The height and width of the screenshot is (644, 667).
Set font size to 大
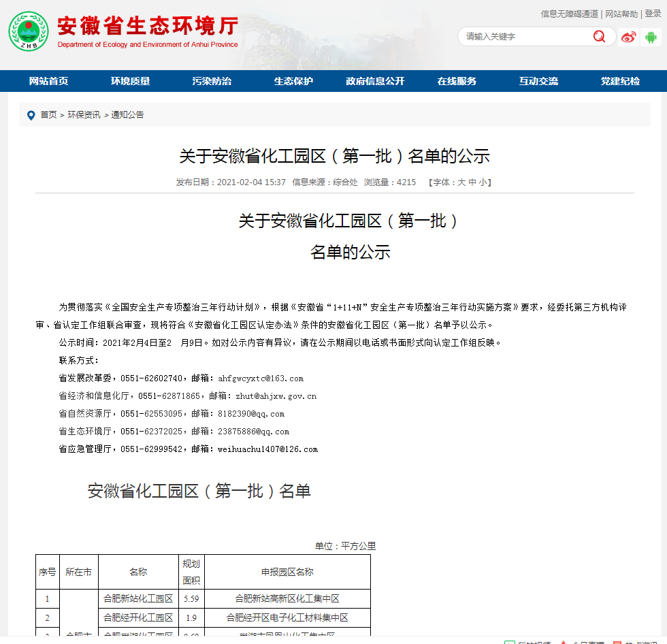click(x=461, y=182)
